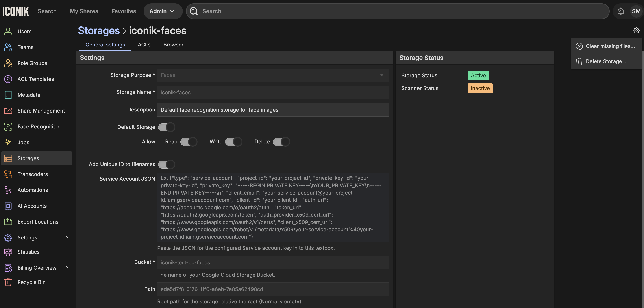The width and height of the screenshot is (644, 308).
Task: Click the Automations sidebar icon
Action: pyautogui.click(x=8, y=190)
